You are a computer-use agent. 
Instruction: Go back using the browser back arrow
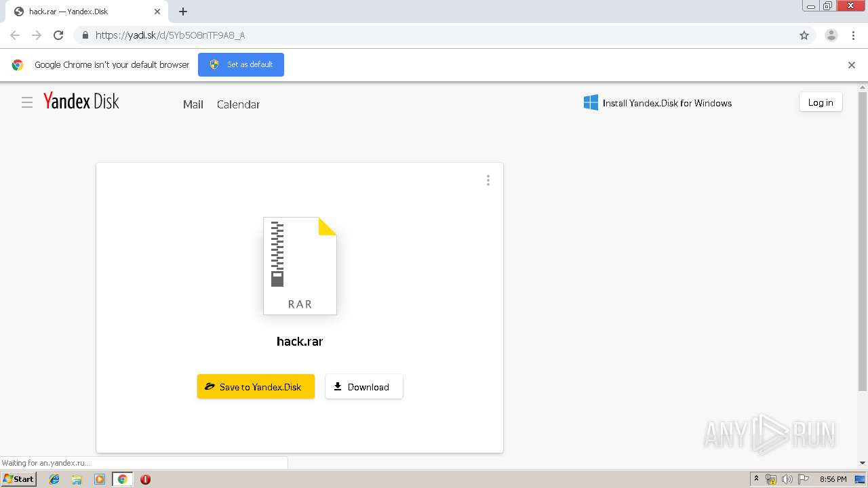click(x=15, y=35)
